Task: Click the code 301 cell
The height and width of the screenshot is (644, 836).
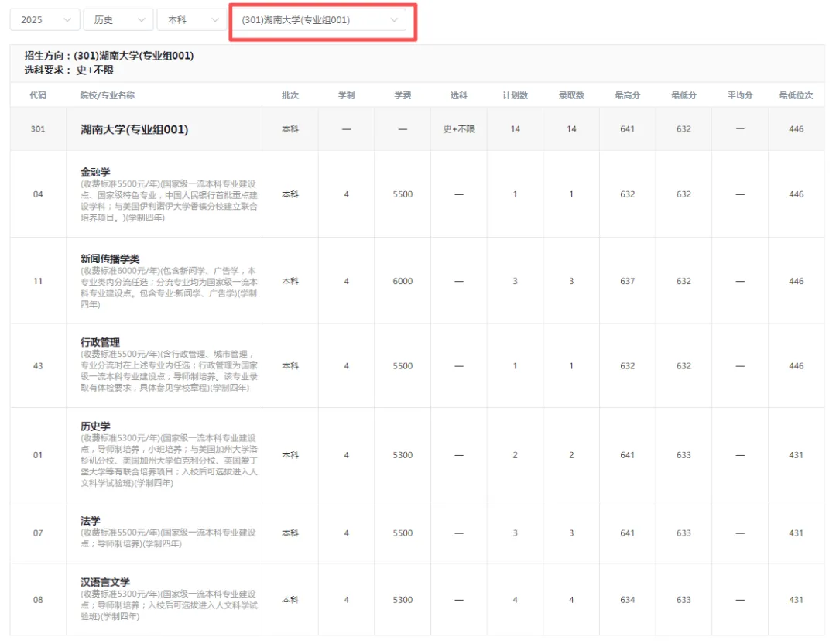Action: coord(38,129)
